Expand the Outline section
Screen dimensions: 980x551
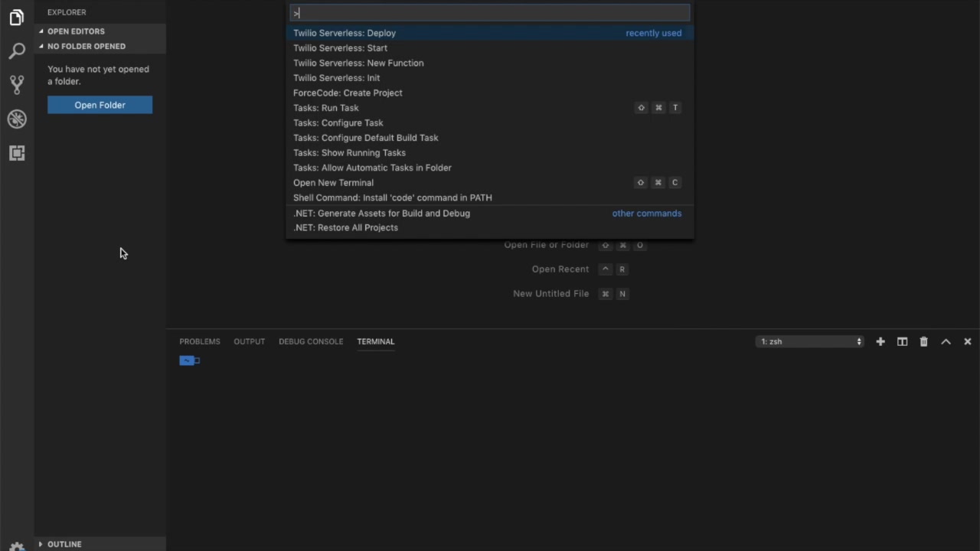click(100, 544)
